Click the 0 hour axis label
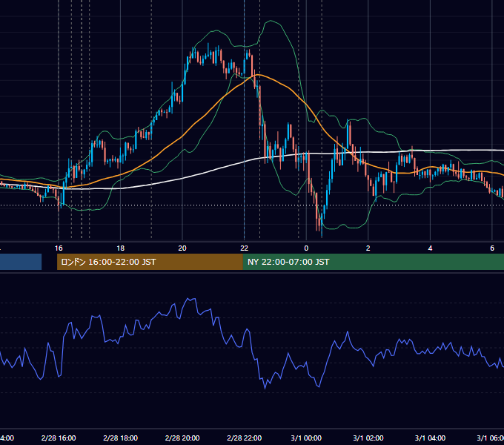Image resolution: width=504 pixels, height=445 pixels. click(x=306, y=248)
